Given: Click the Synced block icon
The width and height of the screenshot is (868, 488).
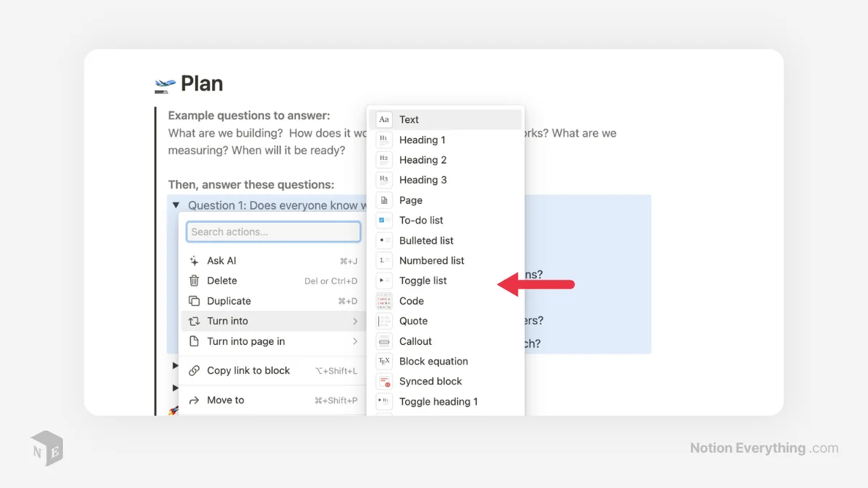Looking at the screenshot, I should tap(383, 381).
